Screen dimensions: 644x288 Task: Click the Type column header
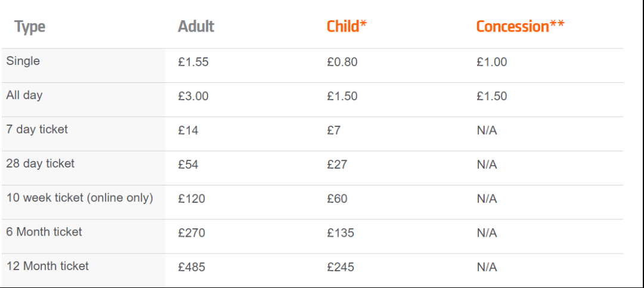click(x=30, y=27)
